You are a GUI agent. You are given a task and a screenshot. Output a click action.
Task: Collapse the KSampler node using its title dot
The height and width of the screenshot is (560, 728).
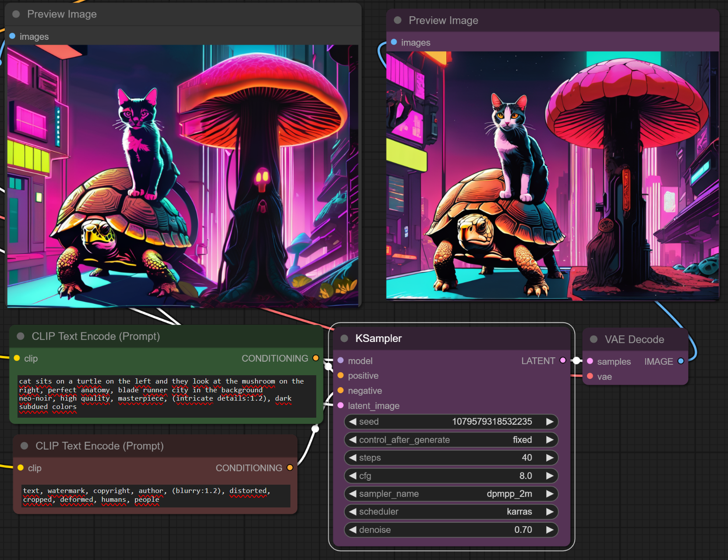(x=344, y=338)
